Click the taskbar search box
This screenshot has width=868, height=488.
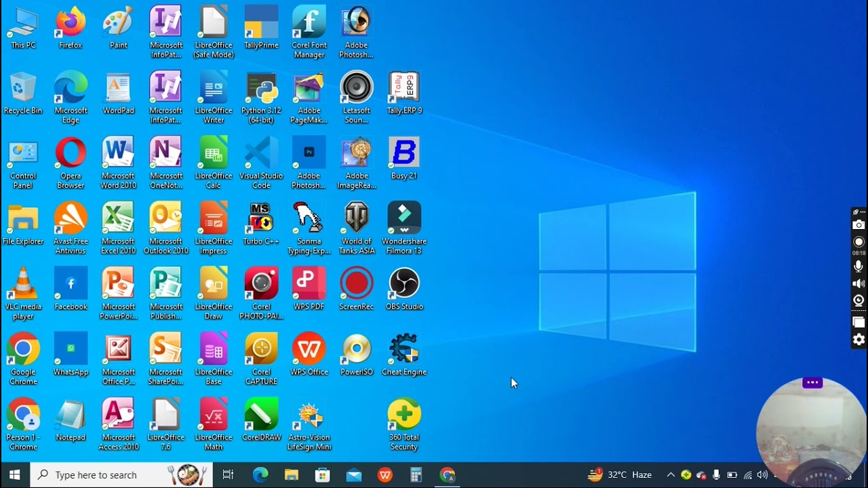coord(121,475)
